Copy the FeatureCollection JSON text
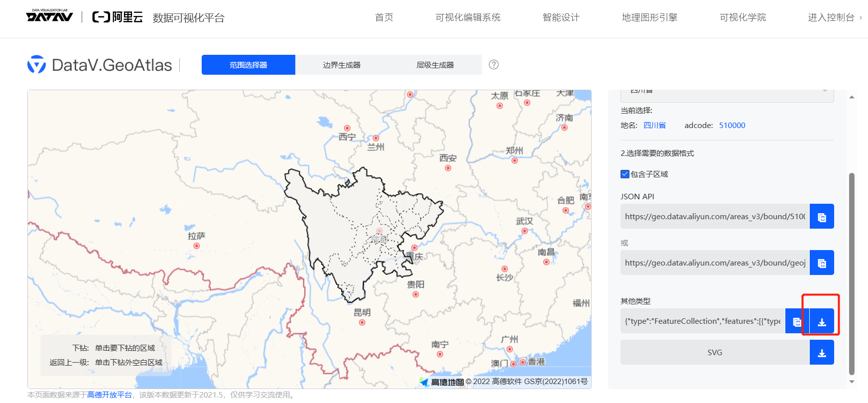This screenshot has height=403, width=868. click(x=797, y=321)
